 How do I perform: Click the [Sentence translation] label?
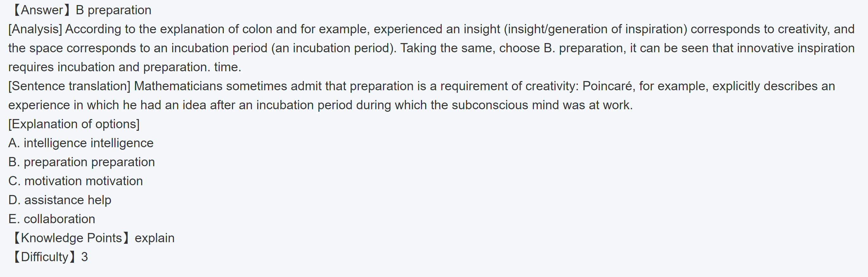coord(69,86)
